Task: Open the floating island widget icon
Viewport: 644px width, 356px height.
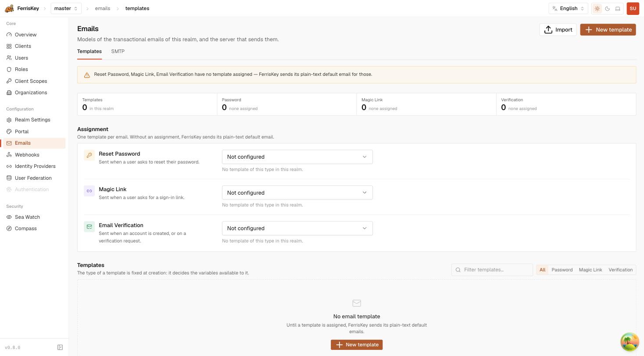Action: point(630,342)
